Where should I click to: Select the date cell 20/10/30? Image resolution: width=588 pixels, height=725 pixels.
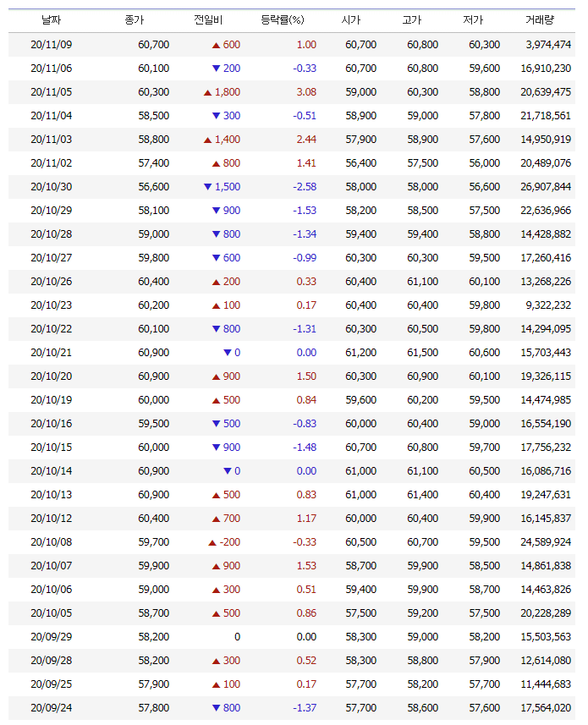click(x=52, y=187)
